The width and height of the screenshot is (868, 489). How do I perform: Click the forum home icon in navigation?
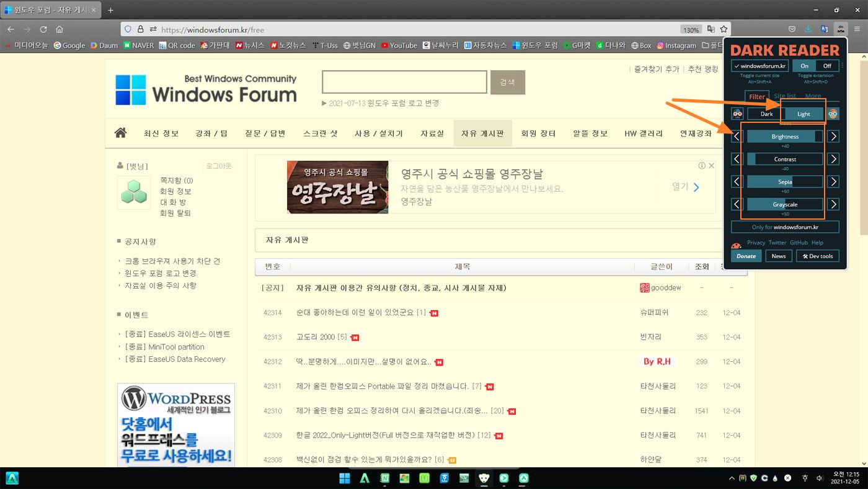click(x=120, y=133)
